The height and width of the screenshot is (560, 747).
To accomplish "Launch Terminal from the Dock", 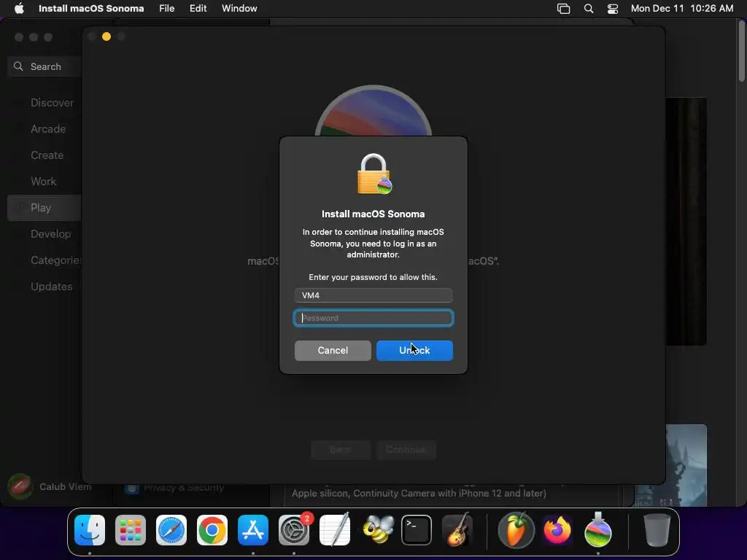I will [x=417, y=530].
